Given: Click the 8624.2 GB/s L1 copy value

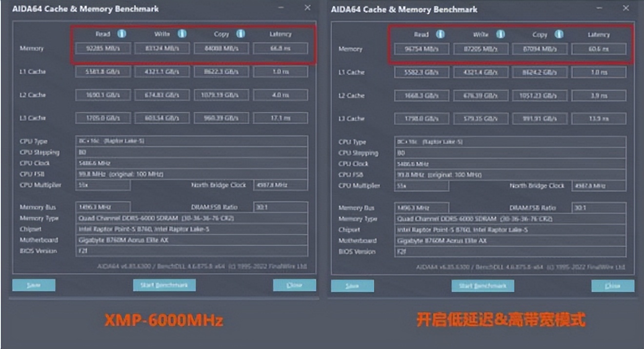Looking at the screenshot, I should pos(540,72).
